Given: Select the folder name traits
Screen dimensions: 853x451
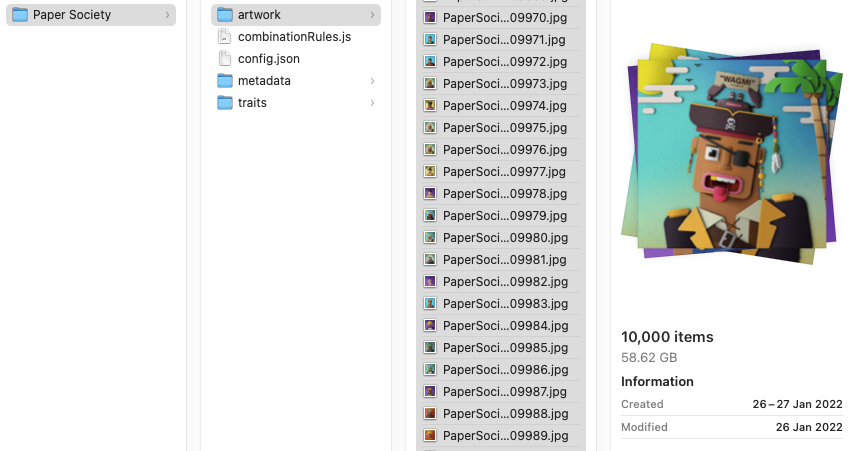Looking at the screenshot, I should pos(252,103).
